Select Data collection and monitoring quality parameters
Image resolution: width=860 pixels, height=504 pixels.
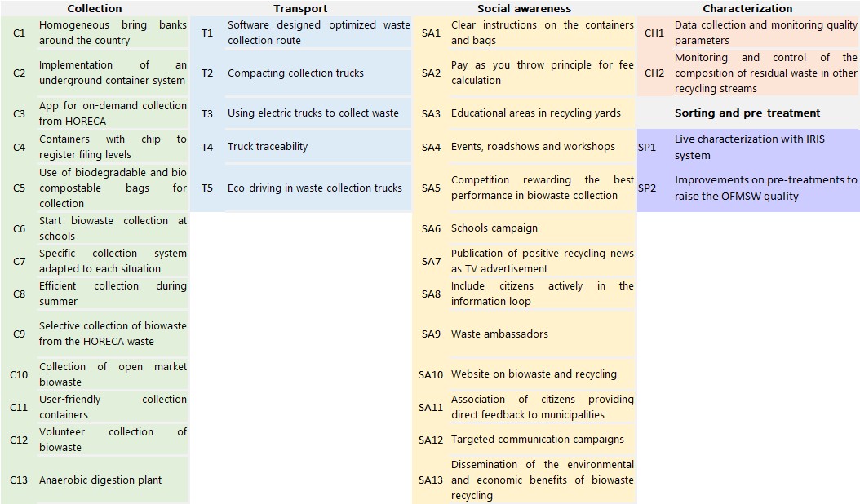[765, 33]
